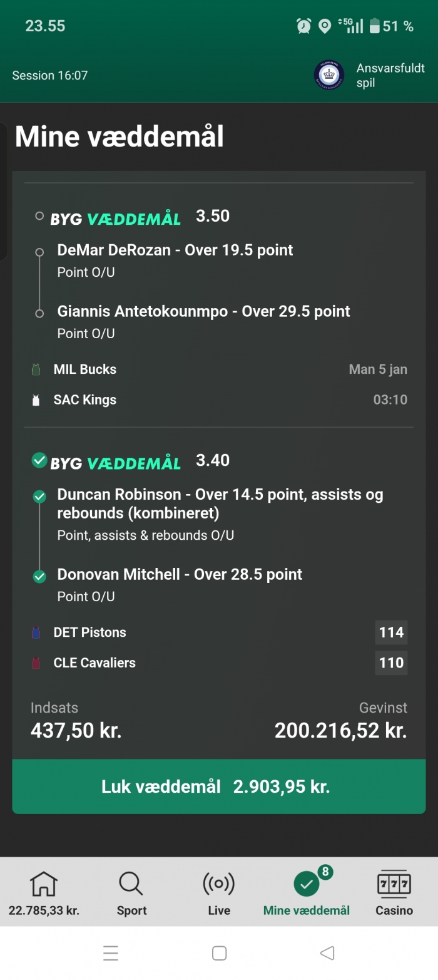
Task: Tap the circle next to Giannis Antetokounmpo
Action: click(39, 313)
